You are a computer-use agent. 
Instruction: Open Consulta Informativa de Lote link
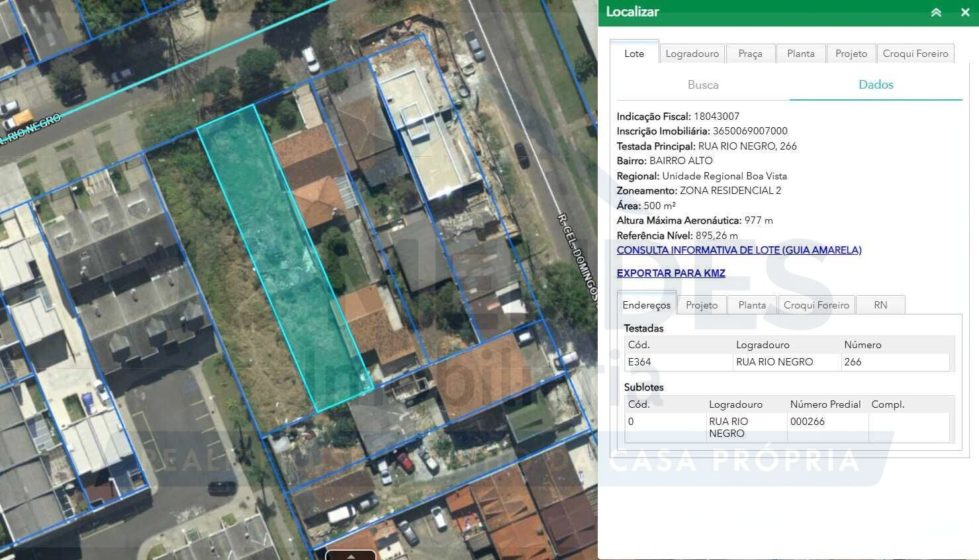pyautogui.click(x=739, y=250)
